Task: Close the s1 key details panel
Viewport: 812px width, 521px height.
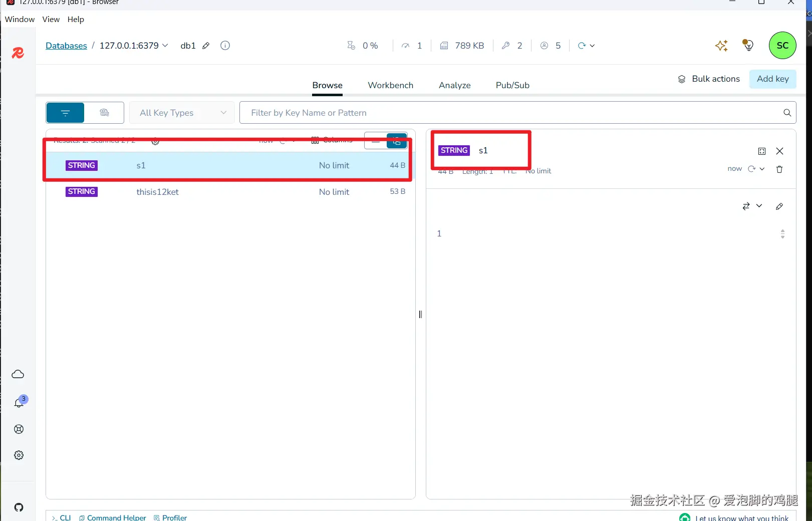Action: point(779,151)
